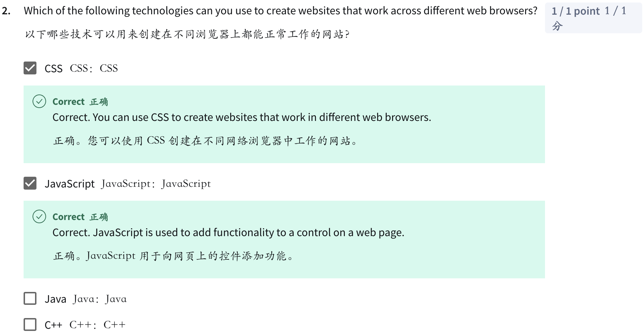
Task: Click the question 2 number
Action: (x=6, y=11)
